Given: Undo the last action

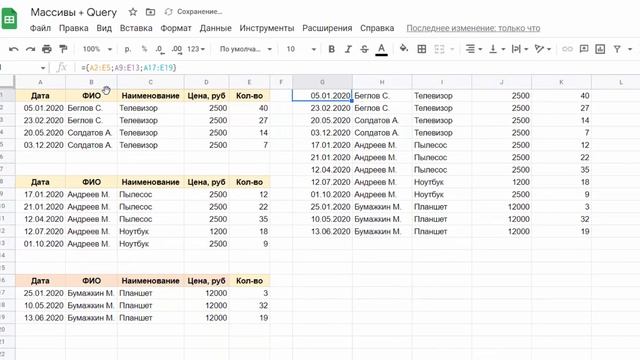Looking at the screenshot, I should (13, 49).
